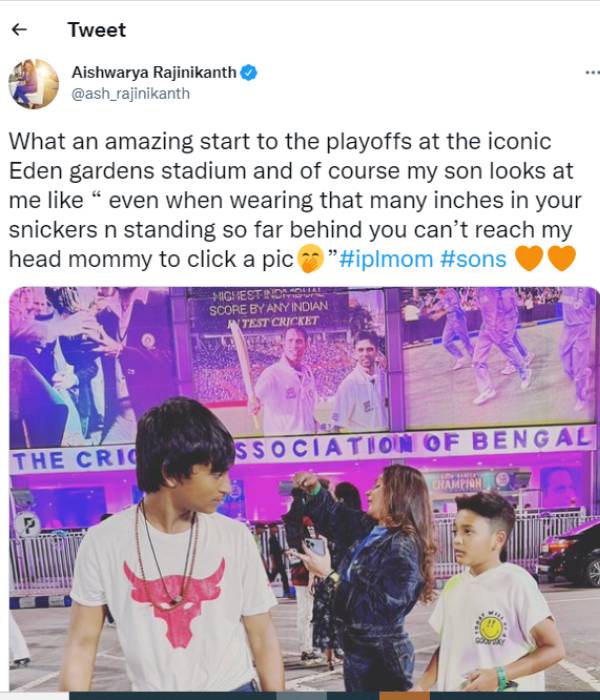This screenshot has width=600, height=700.
Task: Open Aishwarya Rajinikanth's profile picture
Action: pos(33,83)
